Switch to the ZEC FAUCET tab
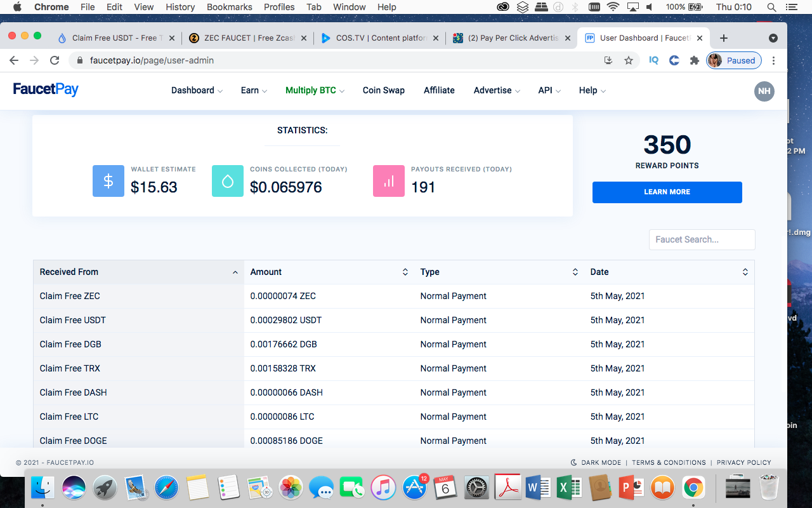Screen dimensions: 812x508 pos(249,38)
